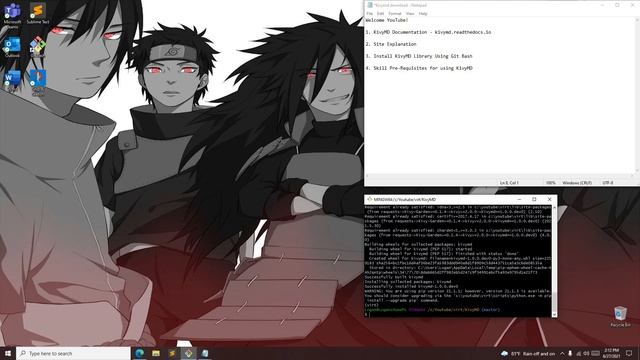The width and height of the screenshot is (640, 360).
Task: Open the Microsoft Teams desktop shortcut
Action: coord(12,15)
